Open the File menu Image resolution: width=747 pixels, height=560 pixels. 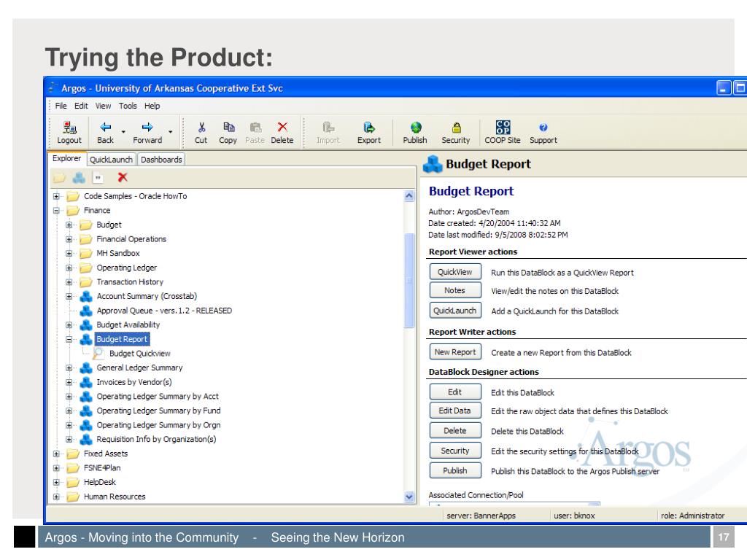(x=61, y=106)
